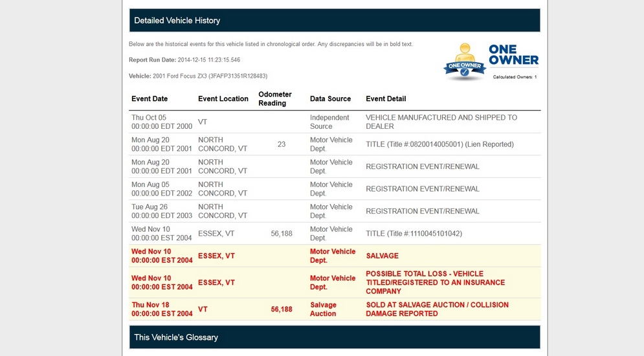Select the Detailed Vehicle History header bar
Image resolution: width=644 pixels, height=356 pixels.
point(335,21)
